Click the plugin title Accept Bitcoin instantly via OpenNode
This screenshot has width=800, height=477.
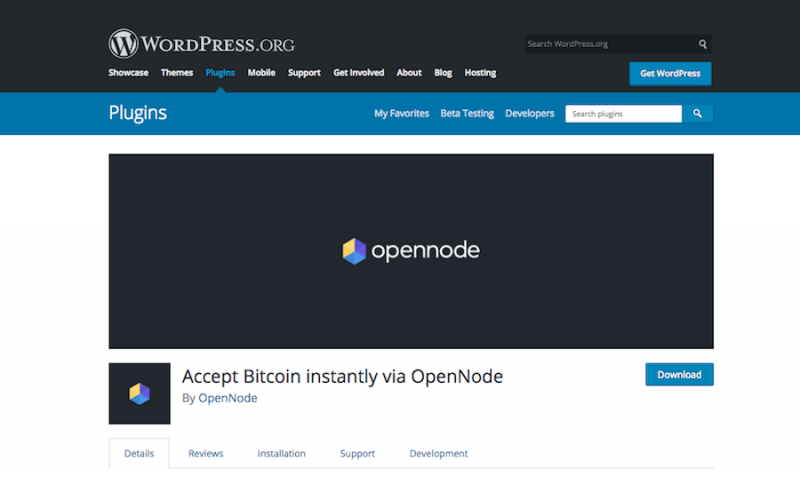[x=342, y=376]
